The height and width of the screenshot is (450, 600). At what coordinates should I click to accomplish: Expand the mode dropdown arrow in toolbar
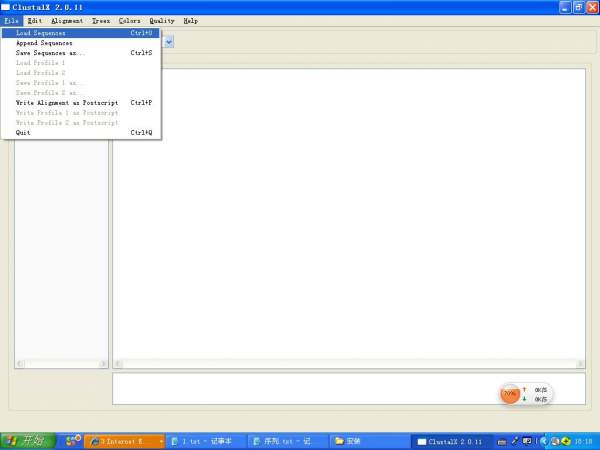(169, 42)
